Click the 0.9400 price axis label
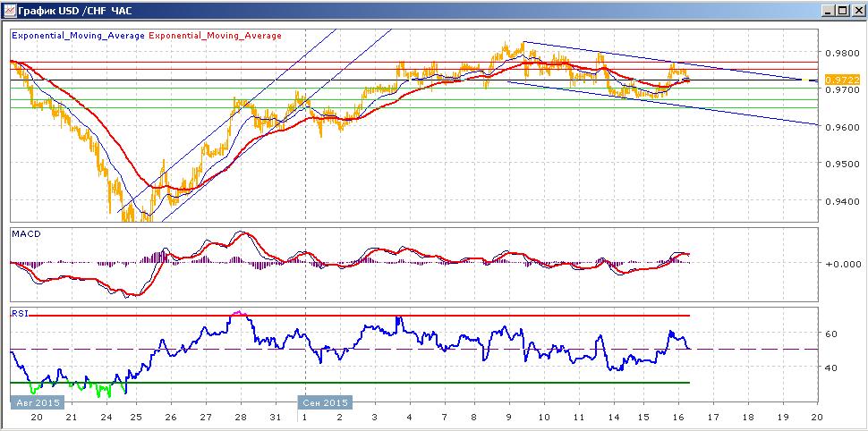This screenshot has height=431, width=868. pyautogui.click(x=841, y=202)
